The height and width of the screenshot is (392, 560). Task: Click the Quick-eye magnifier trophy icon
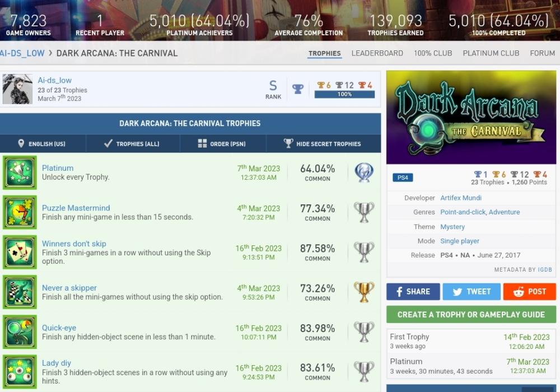[20, 332]
